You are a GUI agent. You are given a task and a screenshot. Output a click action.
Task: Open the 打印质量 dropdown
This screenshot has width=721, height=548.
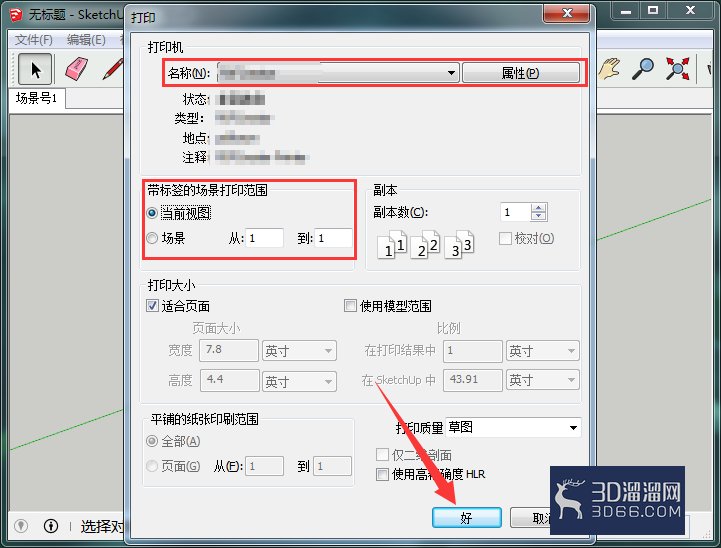pyautogui.click(x=514, y=428)
